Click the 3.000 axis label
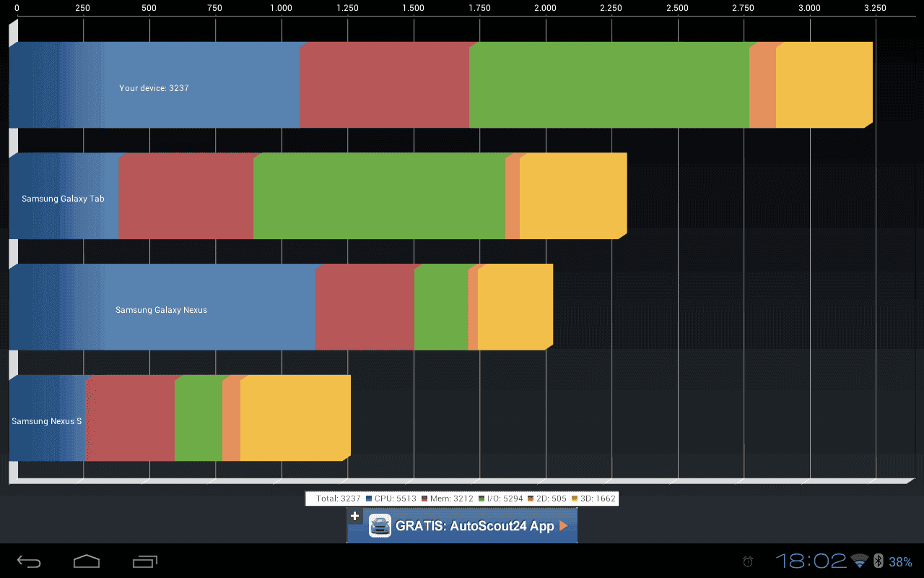 809,8
